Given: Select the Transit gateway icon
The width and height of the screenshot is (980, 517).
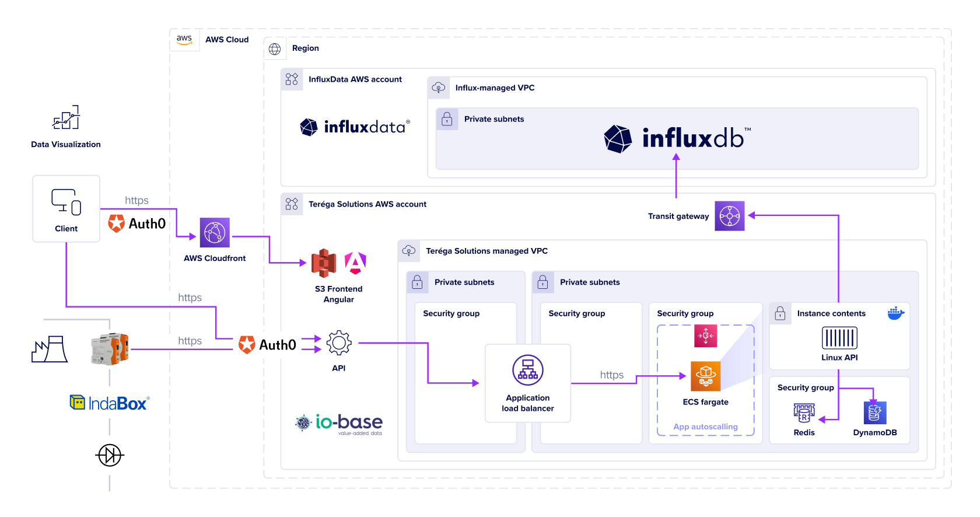Looking at the screenshot, I should [730, 216].
